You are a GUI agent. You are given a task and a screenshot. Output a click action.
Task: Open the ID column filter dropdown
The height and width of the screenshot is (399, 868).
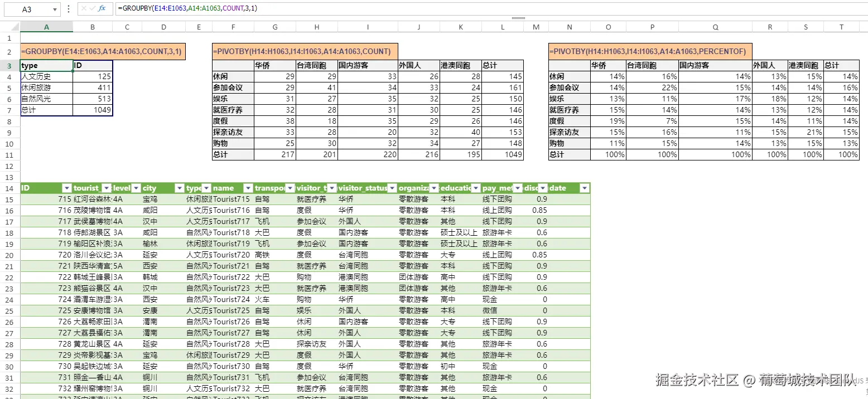click(67, 188)
